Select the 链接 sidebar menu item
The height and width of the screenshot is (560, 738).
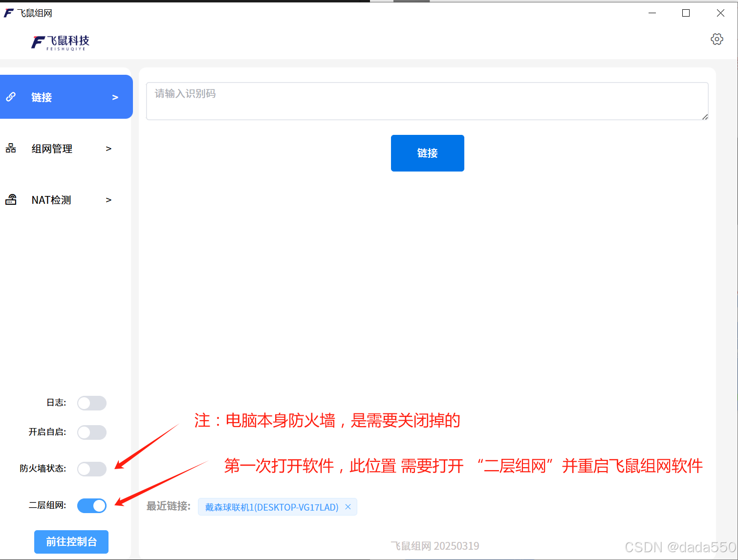66,97
